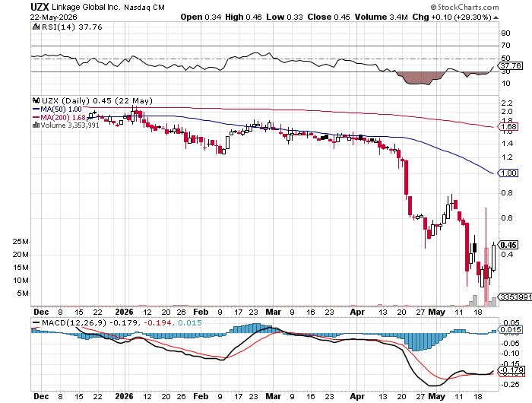The height and width of the screenshot is (403, 532).
Task: Click the price axis label 1.2
Action: pyautogui.click(x=507, y=157)
